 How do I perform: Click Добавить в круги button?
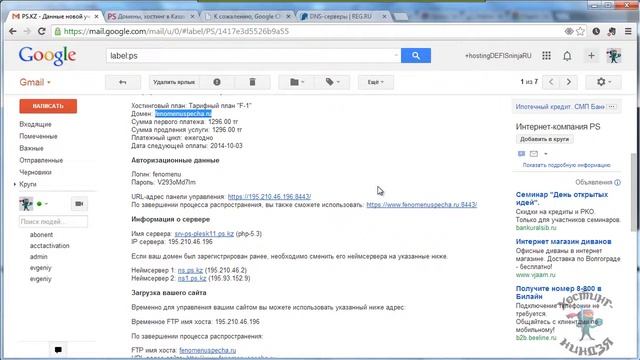544,139
